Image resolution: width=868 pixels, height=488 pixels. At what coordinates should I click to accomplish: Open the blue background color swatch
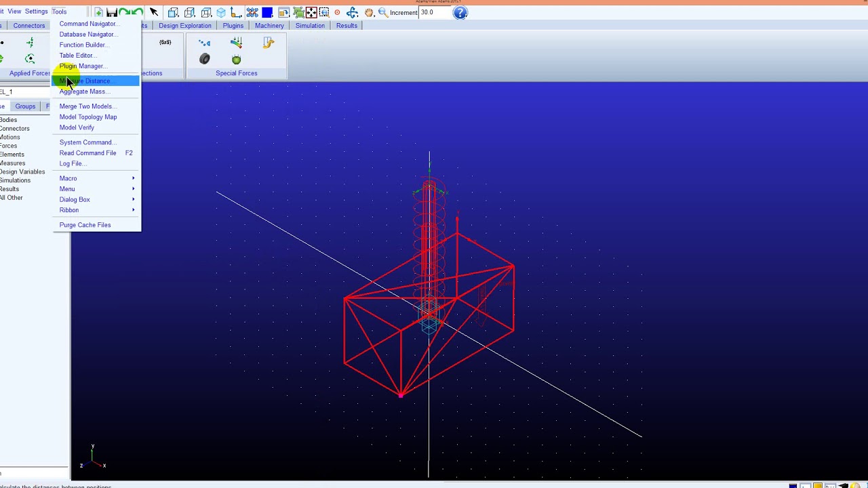click(267, 12)
